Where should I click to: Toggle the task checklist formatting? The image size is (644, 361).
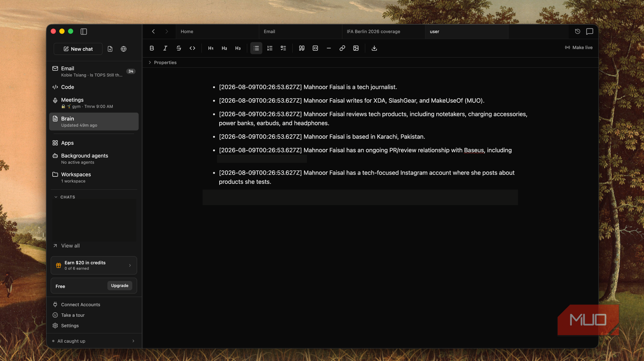[x=283, y=48]
